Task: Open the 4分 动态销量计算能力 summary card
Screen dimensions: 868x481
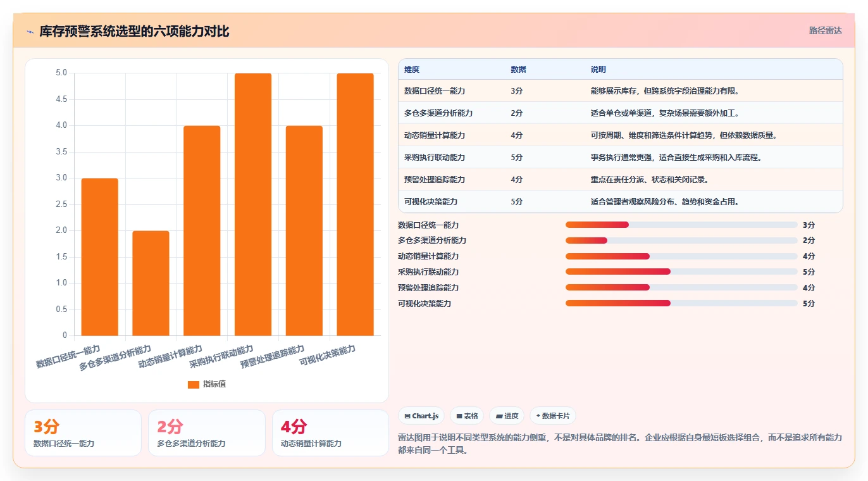Action: click(331, 433)
